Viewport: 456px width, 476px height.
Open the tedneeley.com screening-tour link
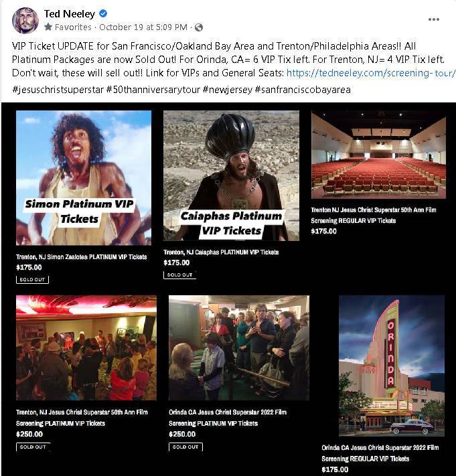pyautogui.click(x=371, y=73)
